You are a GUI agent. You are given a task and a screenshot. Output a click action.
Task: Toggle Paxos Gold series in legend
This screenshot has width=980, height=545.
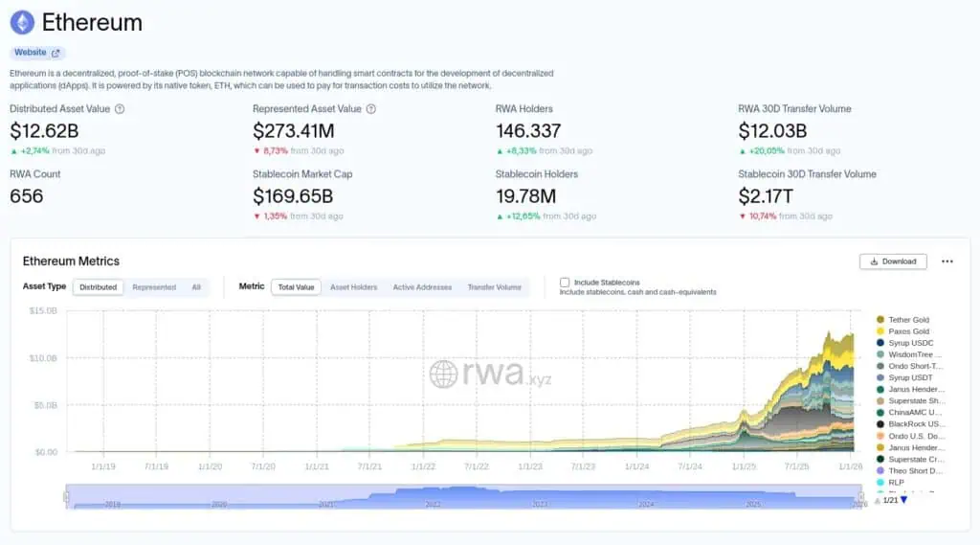point(908,331)
